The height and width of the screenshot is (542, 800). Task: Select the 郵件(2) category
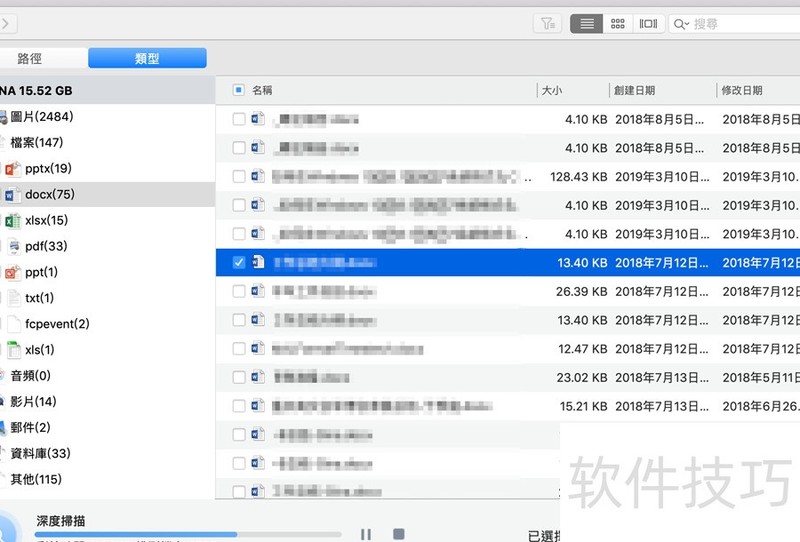31,428
